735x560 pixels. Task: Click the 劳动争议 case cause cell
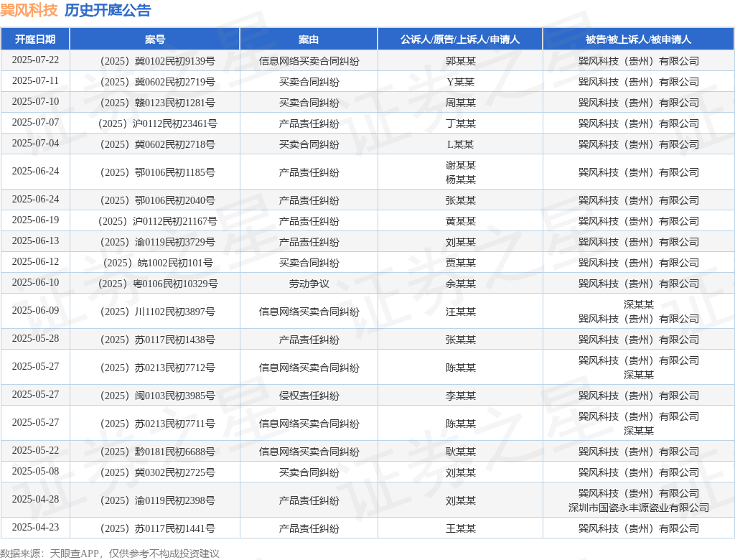309,284
